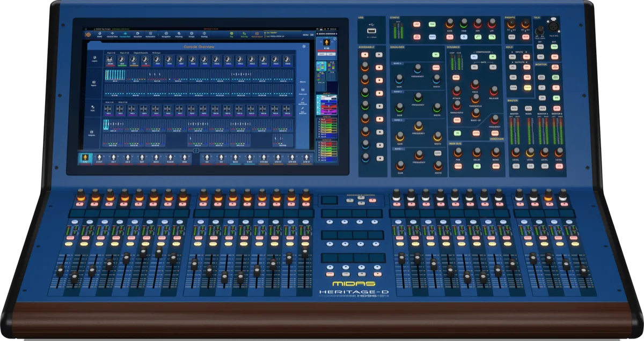Click the TALK GAIN knob

tap(539, 30)
